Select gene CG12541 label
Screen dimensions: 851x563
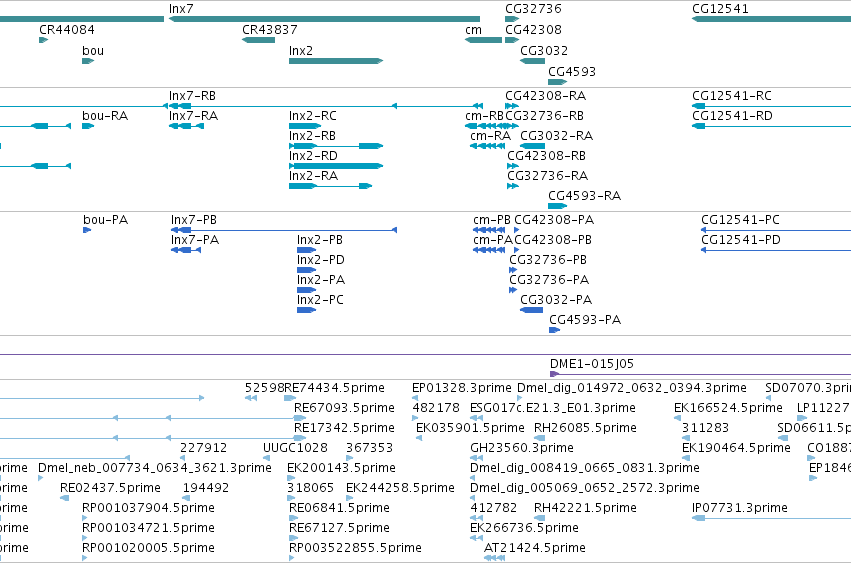[720, 9]
